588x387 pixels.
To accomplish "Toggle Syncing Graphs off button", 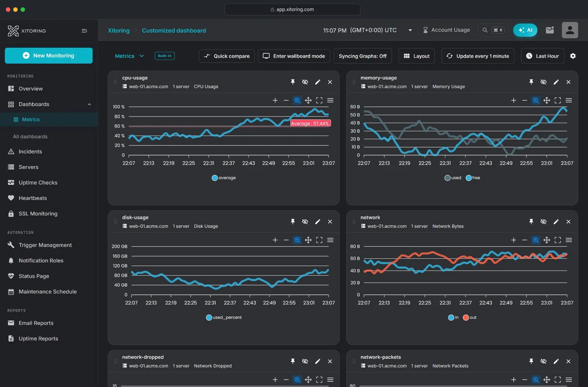I will click(x=363, y=56).
